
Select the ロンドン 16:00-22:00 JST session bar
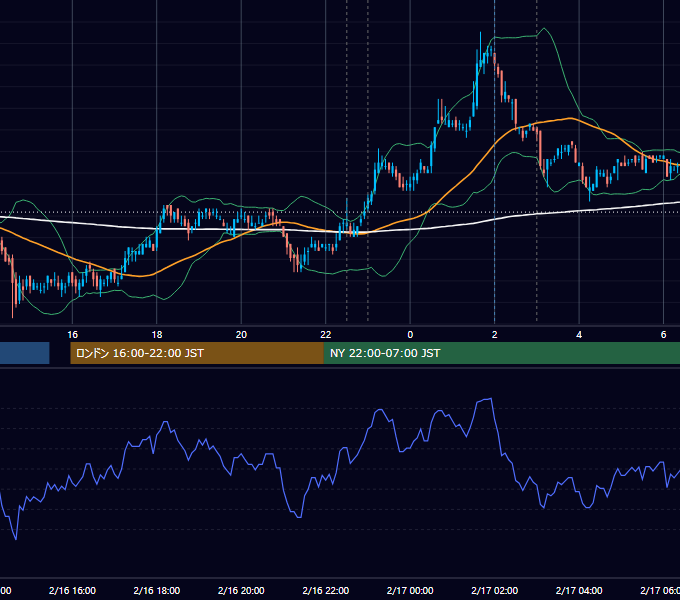(x=197, y=353)
